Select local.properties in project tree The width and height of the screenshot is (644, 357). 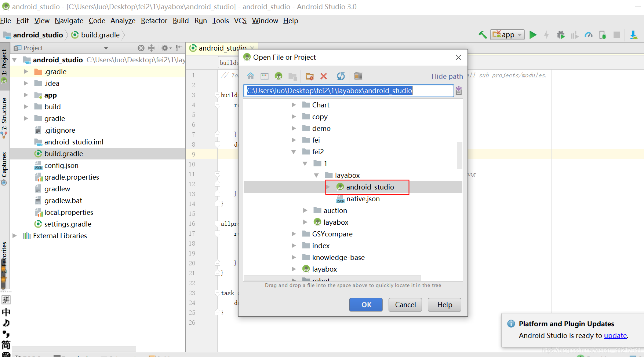coord(64,212)
